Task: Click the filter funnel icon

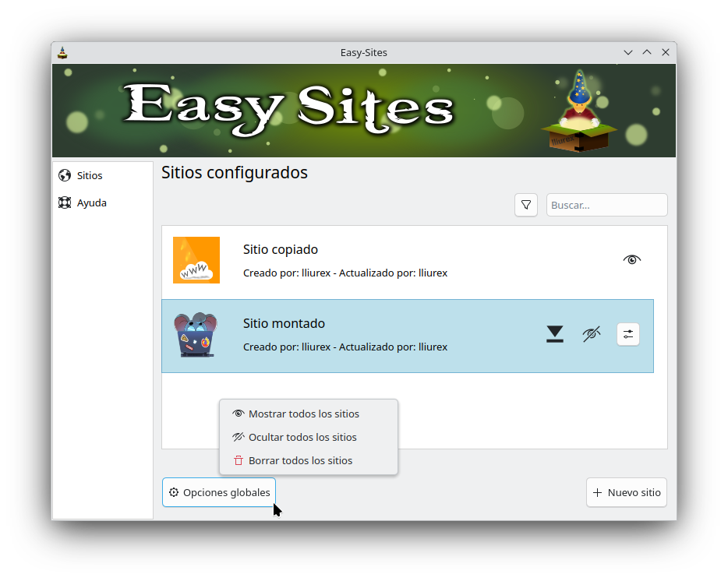Action: pos(526,205)
